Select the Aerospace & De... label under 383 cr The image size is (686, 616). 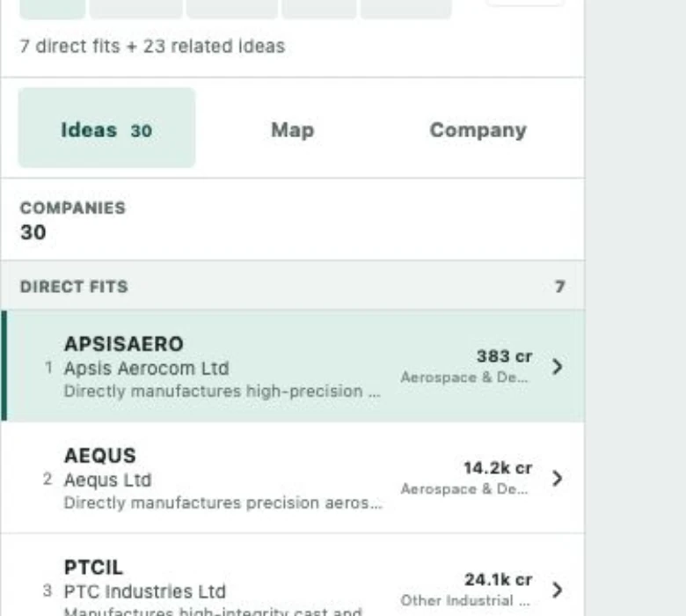point(464,378)
